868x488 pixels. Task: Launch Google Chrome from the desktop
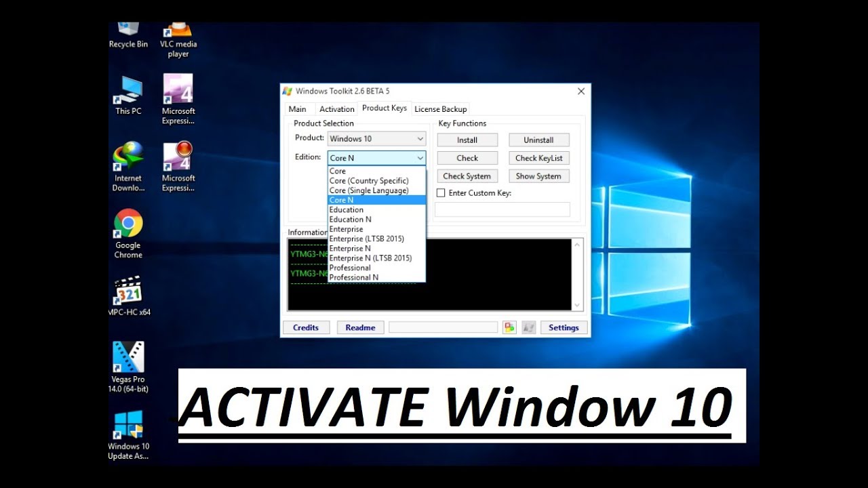[128, 234]
